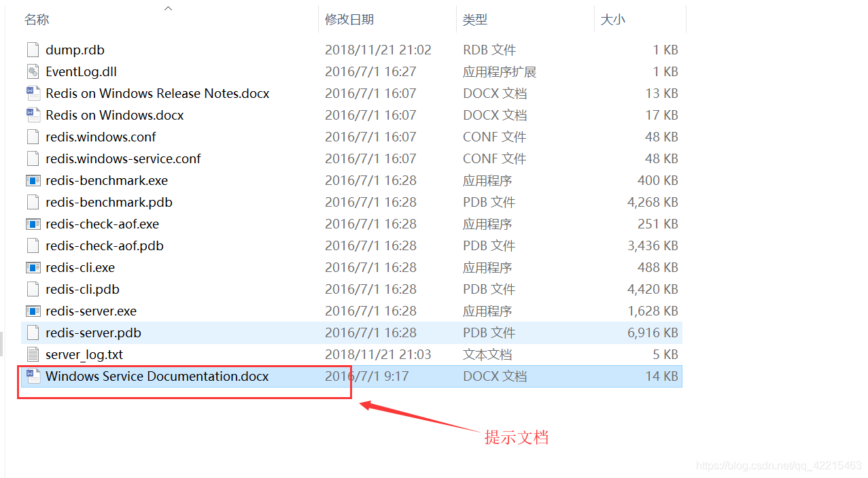868x478 pixels.
Task: Click the 2018/11/21 21:03 date of server_log.txt
Action: click(x=378, y=354)
